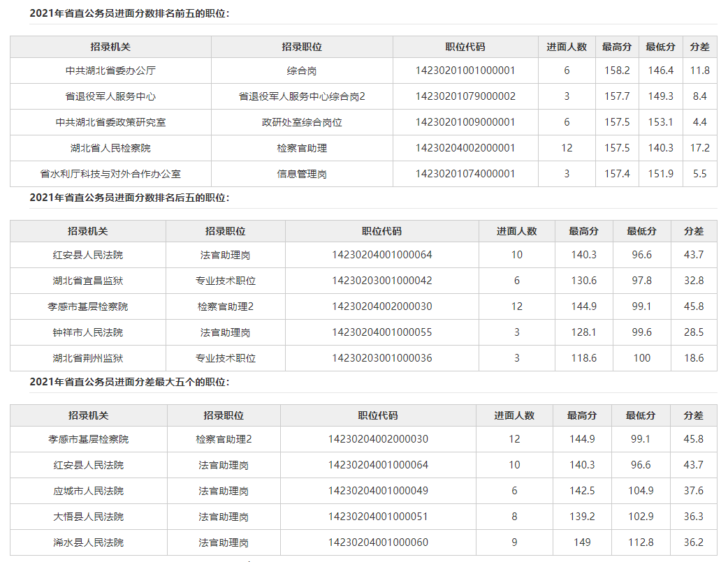This screenshot has width=728, height=562.
Task: Click position code 14230201079000002
Action: coord(465,96)
